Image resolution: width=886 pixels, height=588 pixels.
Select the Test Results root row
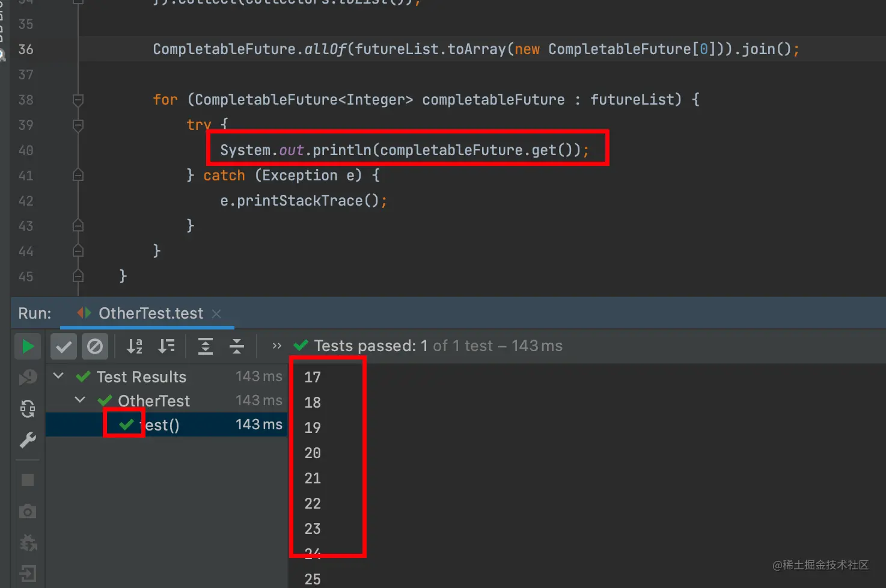pyautogui.click(x=167, y=376)
